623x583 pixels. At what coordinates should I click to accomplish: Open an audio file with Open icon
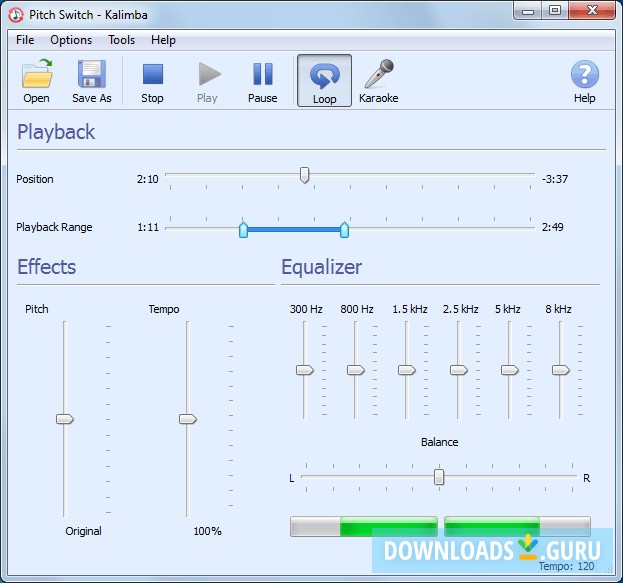click(37, 81)
